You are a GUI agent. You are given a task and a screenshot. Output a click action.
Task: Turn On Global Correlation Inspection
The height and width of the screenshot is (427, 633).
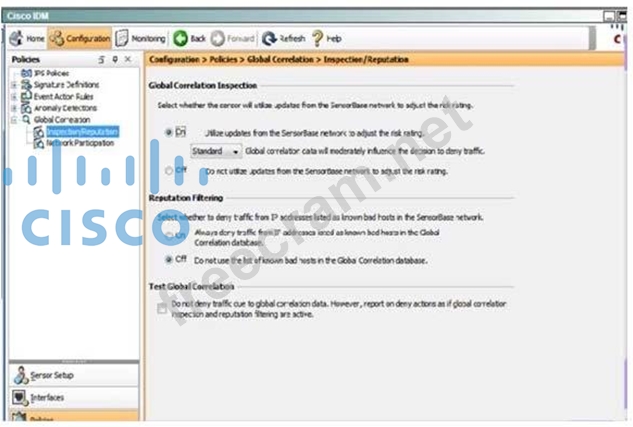click(x=169, y=131)
